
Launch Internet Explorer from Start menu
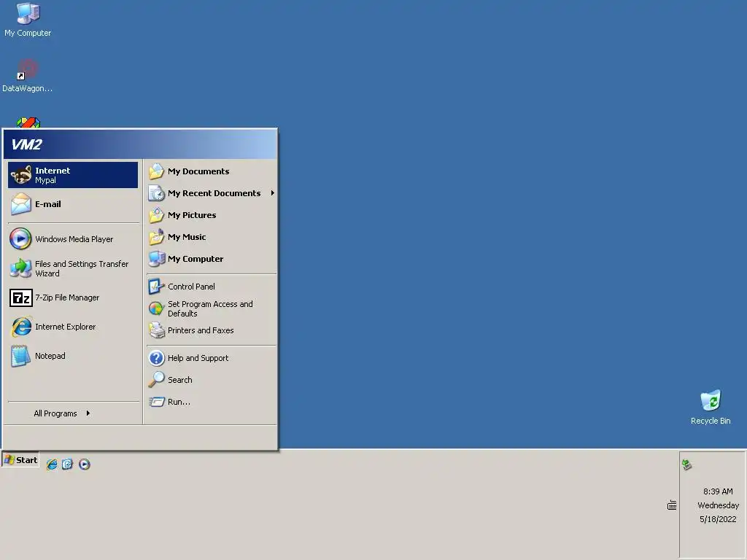point(73,327)
